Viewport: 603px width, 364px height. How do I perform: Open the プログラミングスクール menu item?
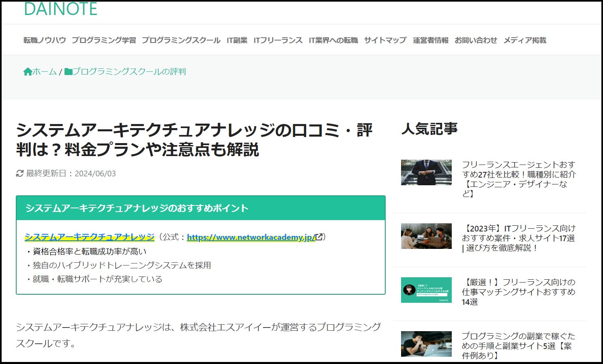181,40
